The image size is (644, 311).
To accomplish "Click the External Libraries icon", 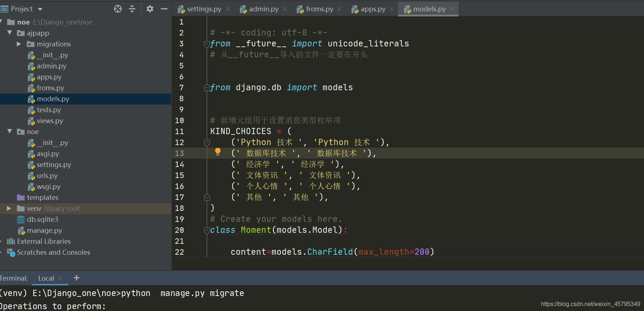I will (x=11, y=241).
